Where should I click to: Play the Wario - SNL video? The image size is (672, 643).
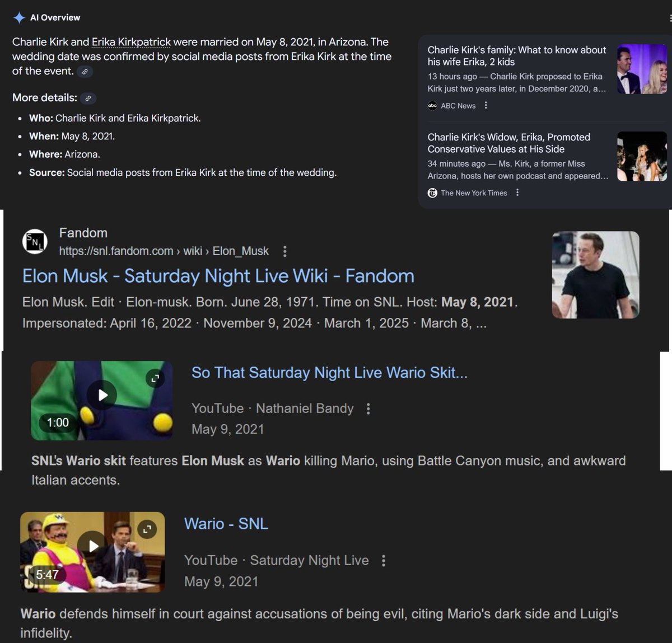coord(93,546)
